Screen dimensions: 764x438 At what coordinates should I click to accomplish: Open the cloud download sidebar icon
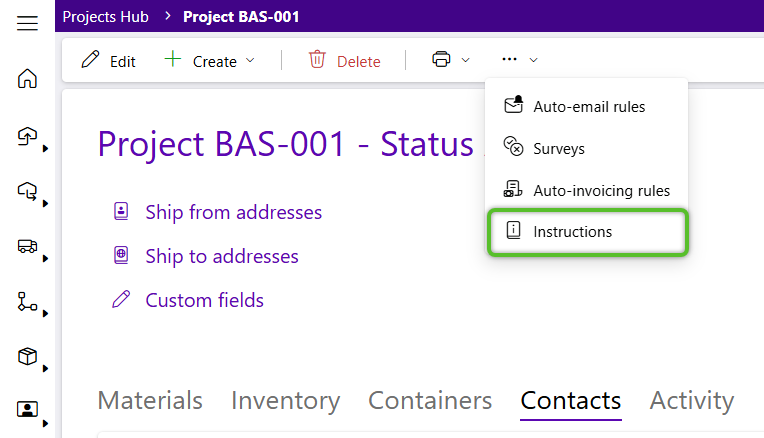click(27, 191)
